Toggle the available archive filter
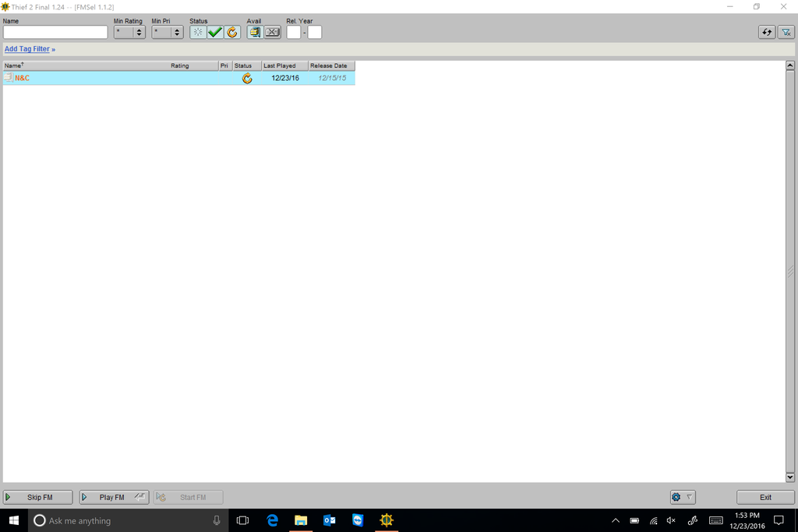798x532 pixels. tap(255, 32)
